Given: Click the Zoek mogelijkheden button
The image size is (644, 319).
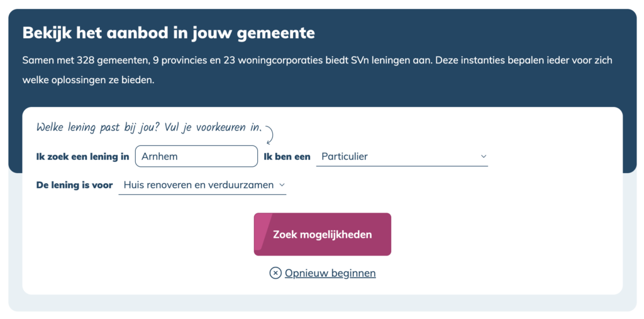Looking at the screenshot, I should pos(323,234).
